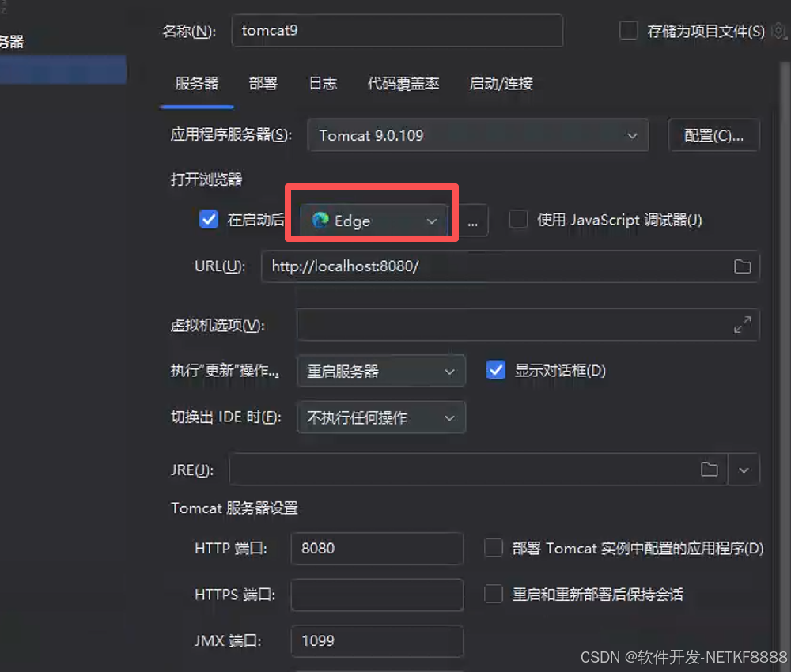Open the Edge browser selection dropdown
Viewport: 791px width, 672px height.
374,221
